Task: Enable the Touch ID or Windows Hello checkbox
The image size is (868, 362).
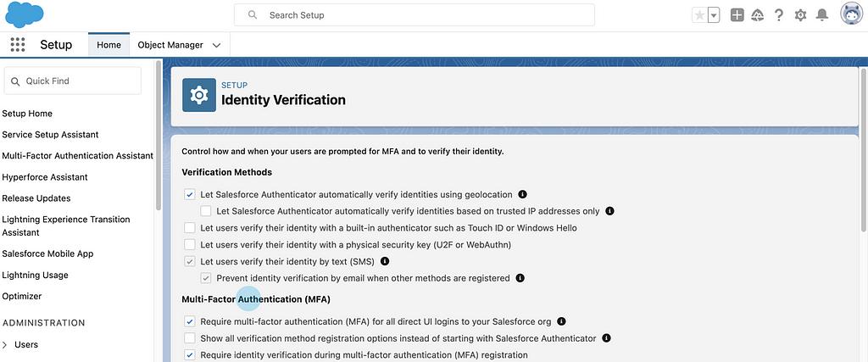Action: click(x=190, y=228)
